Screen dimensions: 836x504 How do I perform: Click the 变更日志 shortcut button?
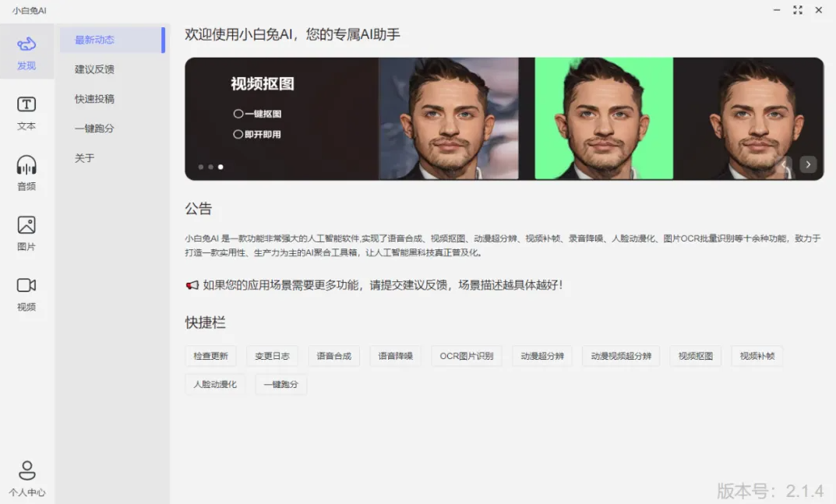coord(272,356)
